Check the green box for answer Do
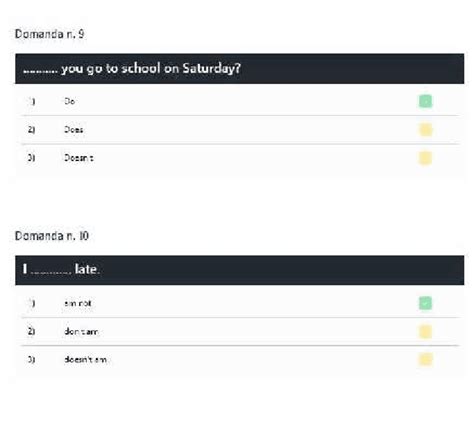 click(425, 101)
